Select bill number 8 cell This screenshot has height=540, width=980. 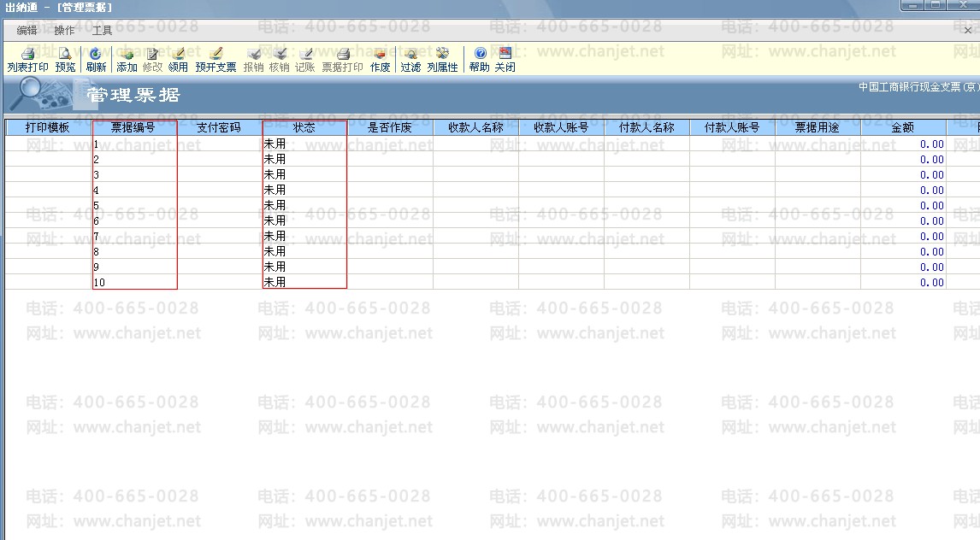pos(134,251)
